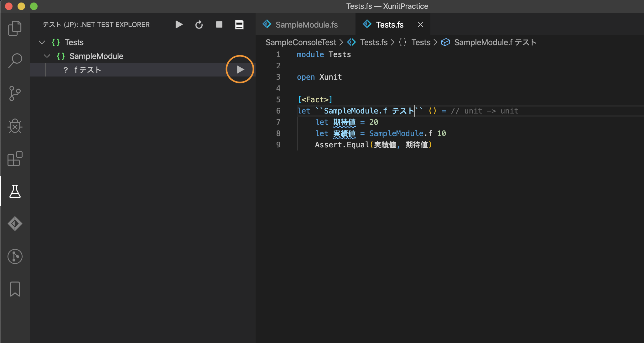The height and width of the screenshot is (343, 644).
Task: Open the Extensions view
Action: click(15, 159)
